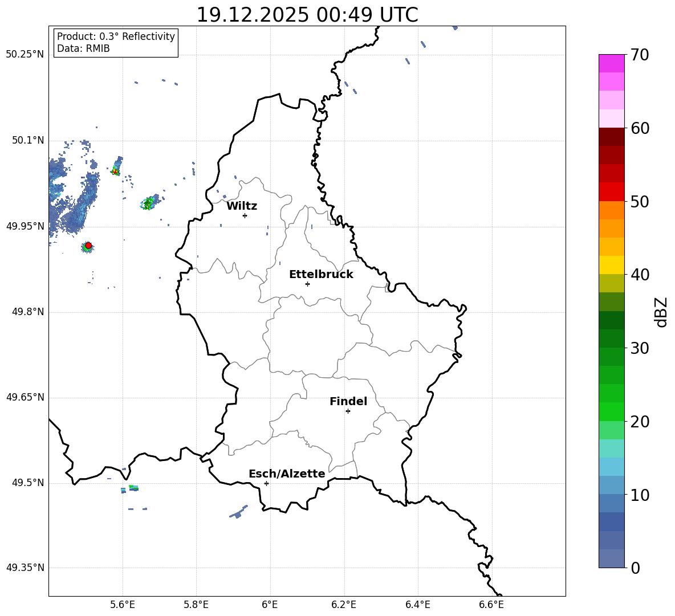Click the 49.35°N latitude tick label
Screen dimensions: 675x616
coord(25,568)
